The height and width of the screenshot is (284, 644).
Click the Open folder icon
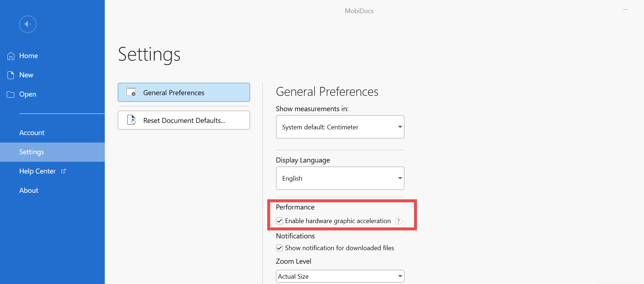pos(11,94)
